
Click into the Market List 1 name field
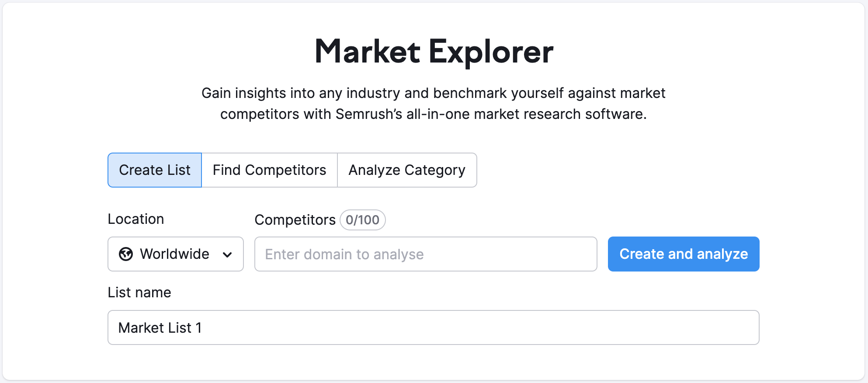tap(434, 327)
